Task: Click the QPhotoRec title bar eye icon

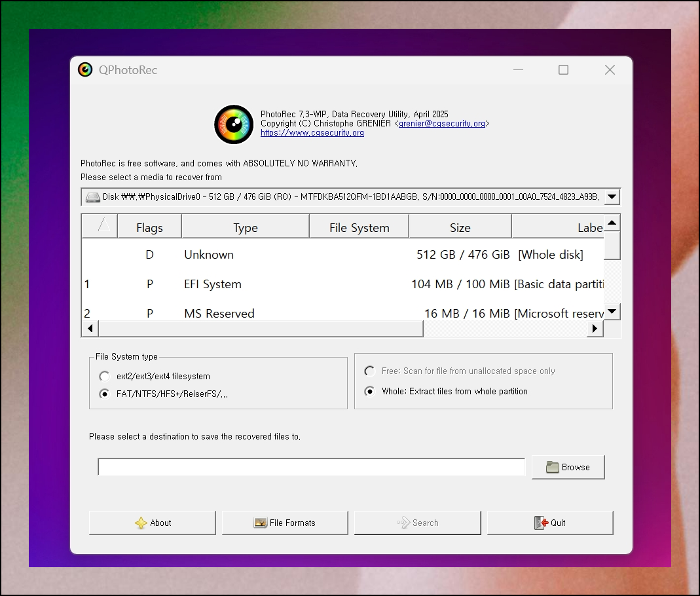Action: coord(85,69)
